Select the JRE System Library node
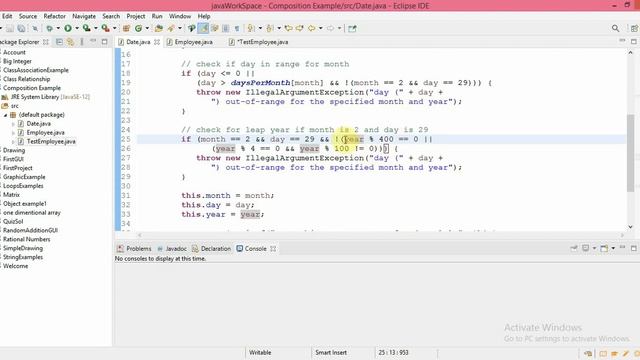 [46, 97]
